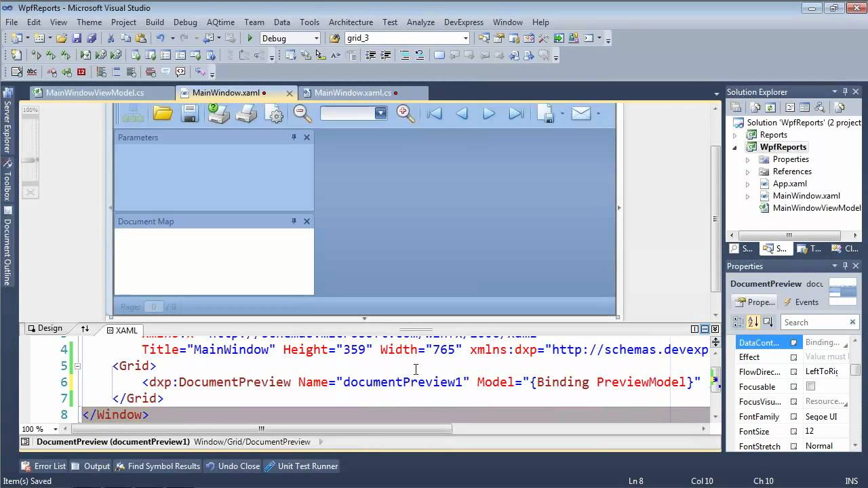Click Send via e-mail envelope icon
This screenshot has height=488, width=868.
tap(581, 113)
